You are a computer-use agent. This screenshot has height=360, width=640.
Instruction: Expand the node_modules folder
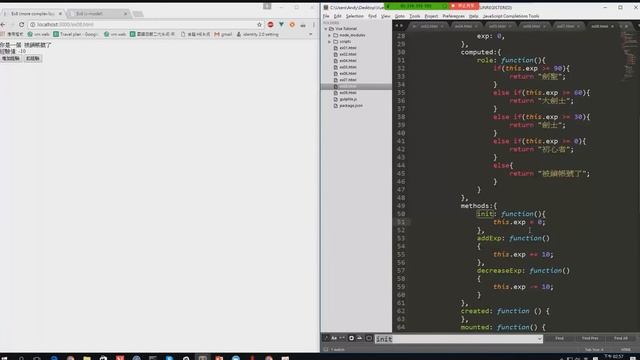(330, 35)
